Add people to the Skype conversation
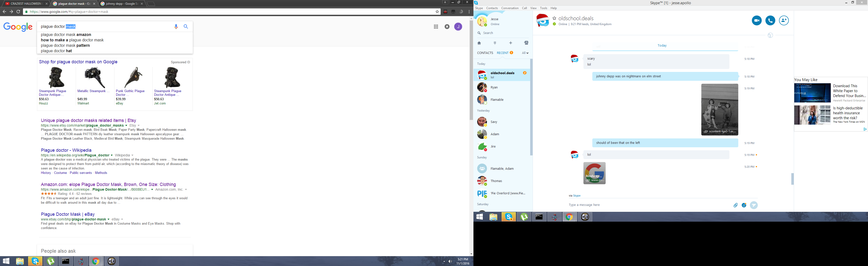 784,20
